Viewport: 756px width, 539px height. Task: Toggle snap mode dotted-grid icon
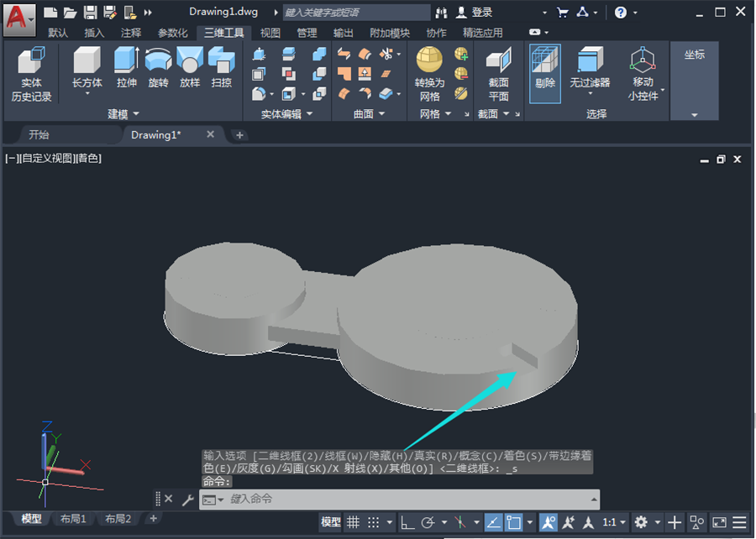[x=373, y=522]
